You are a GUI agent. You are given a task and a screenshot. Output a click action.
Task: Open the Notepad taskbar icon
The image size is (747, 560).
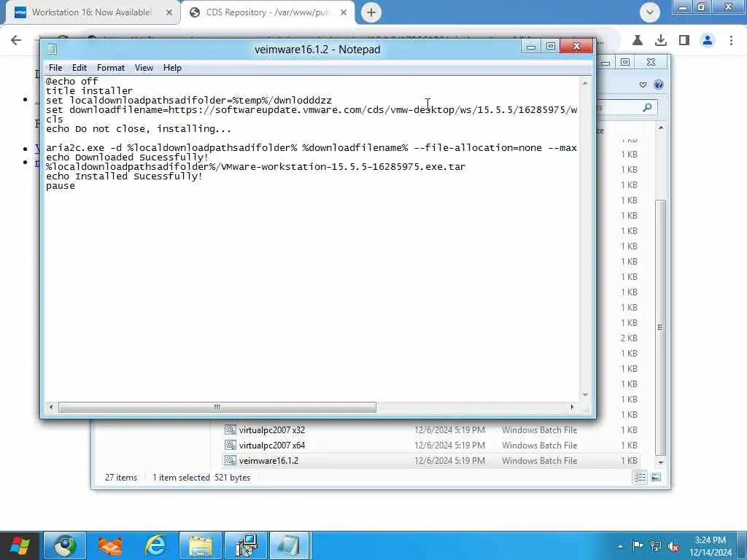(x=290, y=545)
